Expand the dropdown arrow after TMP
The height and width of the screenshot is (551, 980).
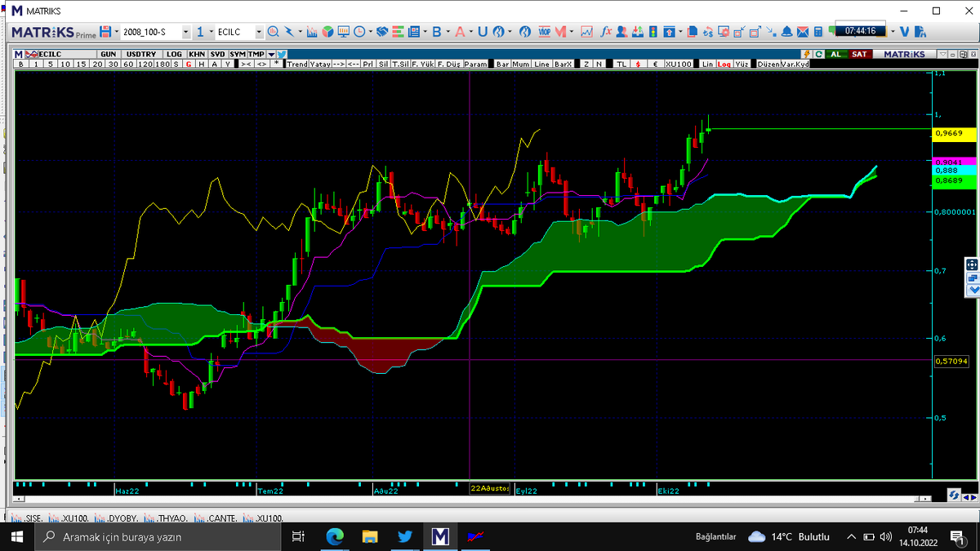coord(270,54)
